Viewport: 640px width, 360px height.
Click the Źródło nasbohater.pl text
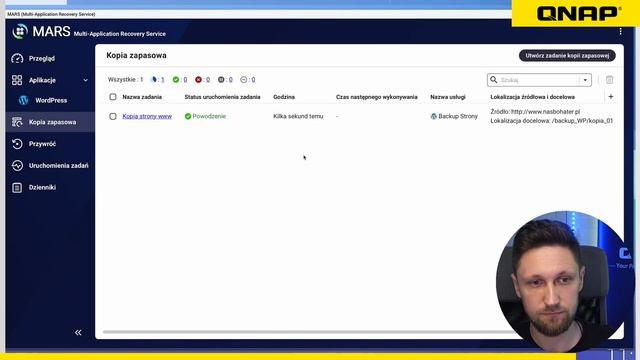pyautogui.click(x=535, y=111)
